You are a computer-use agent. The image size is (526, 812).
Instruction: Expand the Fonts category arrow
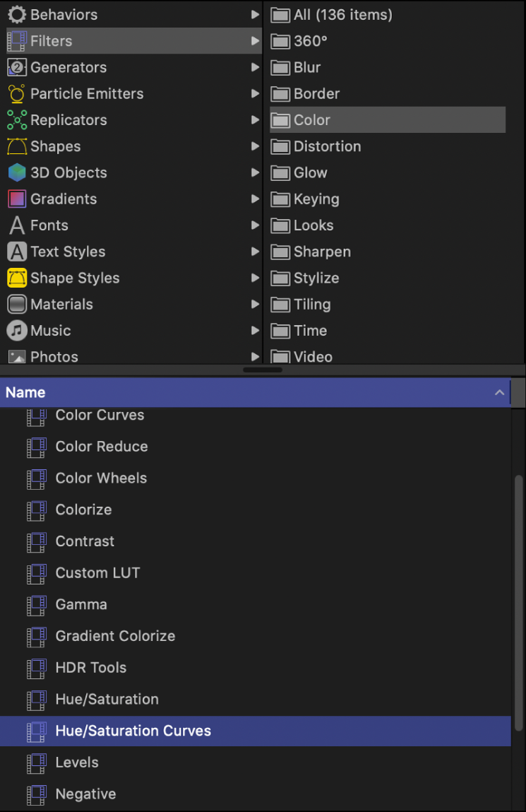[255, 225]
